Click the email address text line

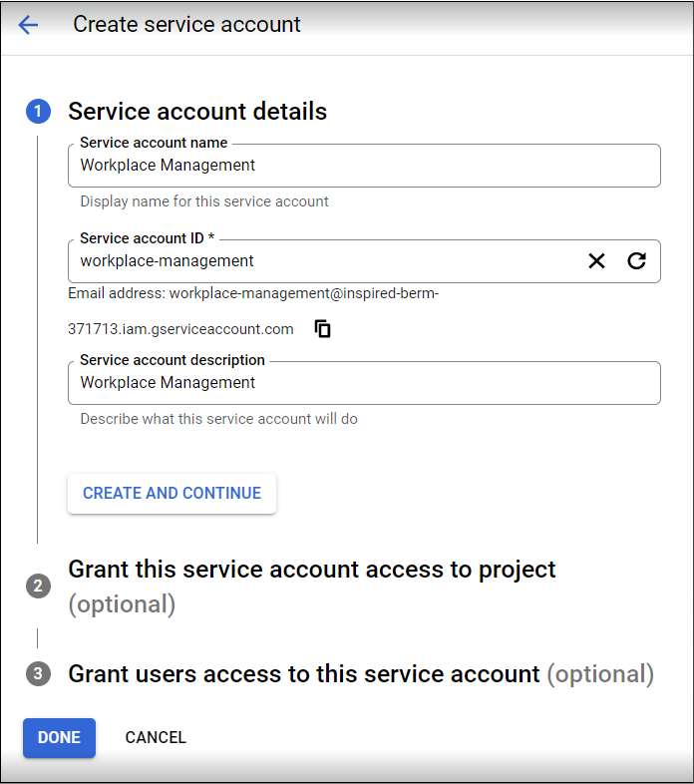pyautogui.click(x=253, y=293)
